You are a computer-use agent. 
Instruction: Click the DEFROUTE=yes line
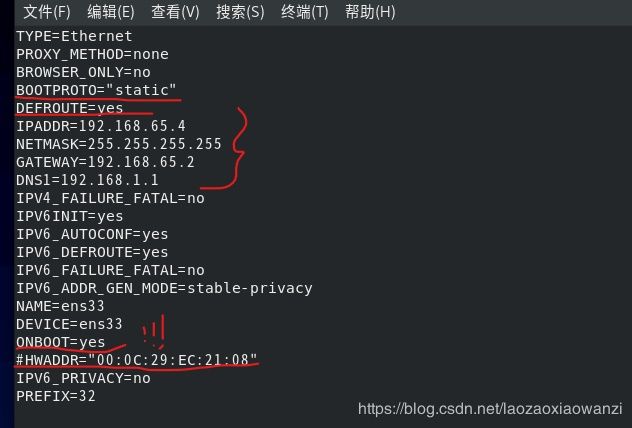coord(69,108)
